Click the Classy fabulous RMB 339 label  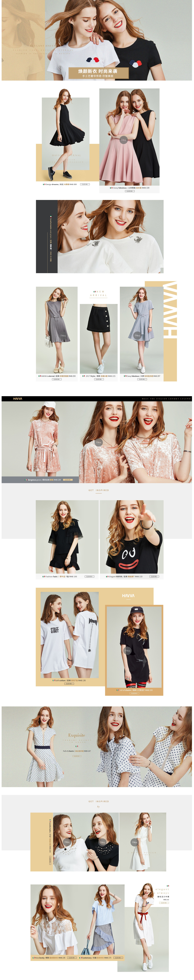click(130, 188)
